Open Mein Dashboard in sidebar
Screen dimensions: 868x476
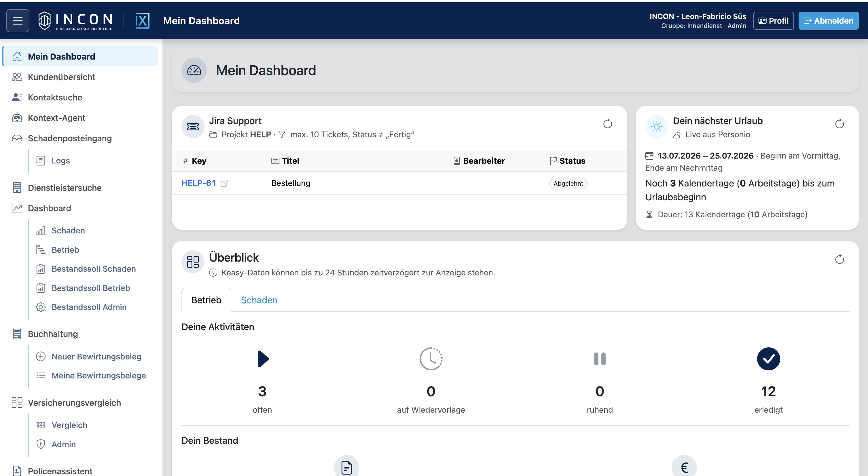tap(80, 57)
